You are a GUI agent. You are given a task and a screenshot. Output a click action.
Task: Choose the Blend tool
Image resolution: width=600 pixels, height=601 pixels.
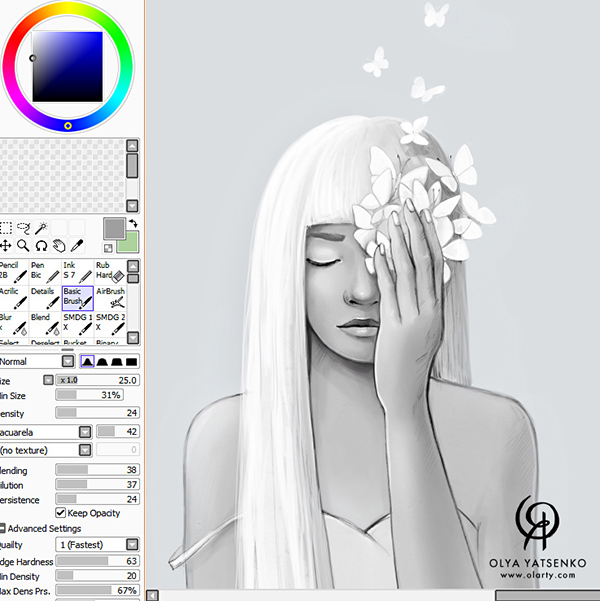click(45, 324)
